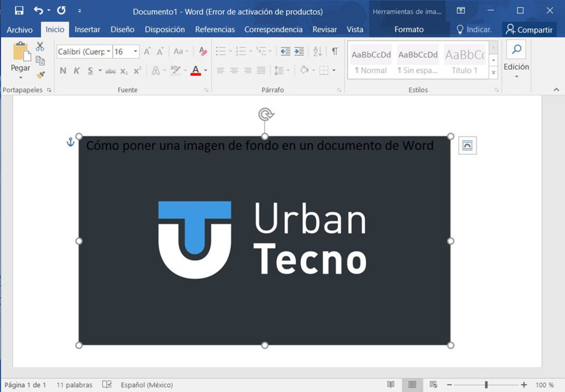Click the 11 palabras word count
The image size is (565, 392).
pos(75,385)
